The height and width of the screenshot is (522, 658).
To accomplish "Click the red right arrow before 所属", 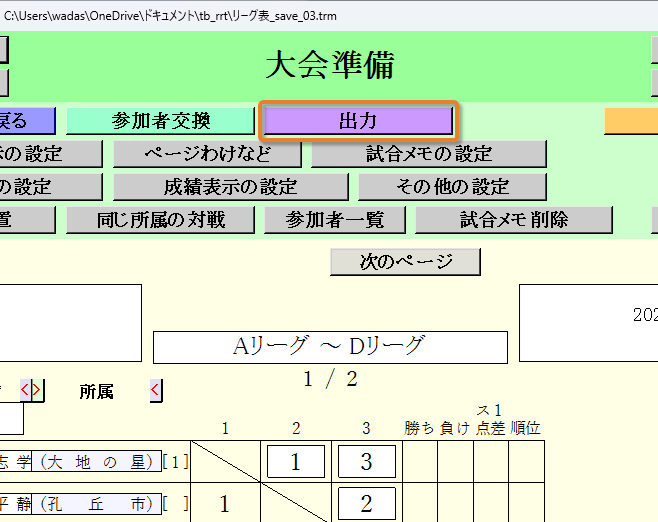I will pos(37,390).
